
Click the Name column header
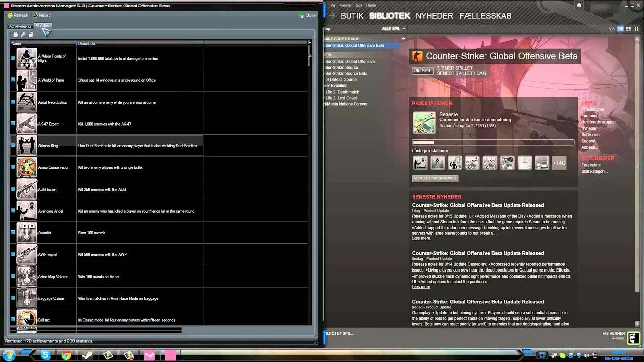tap(43, 44)
